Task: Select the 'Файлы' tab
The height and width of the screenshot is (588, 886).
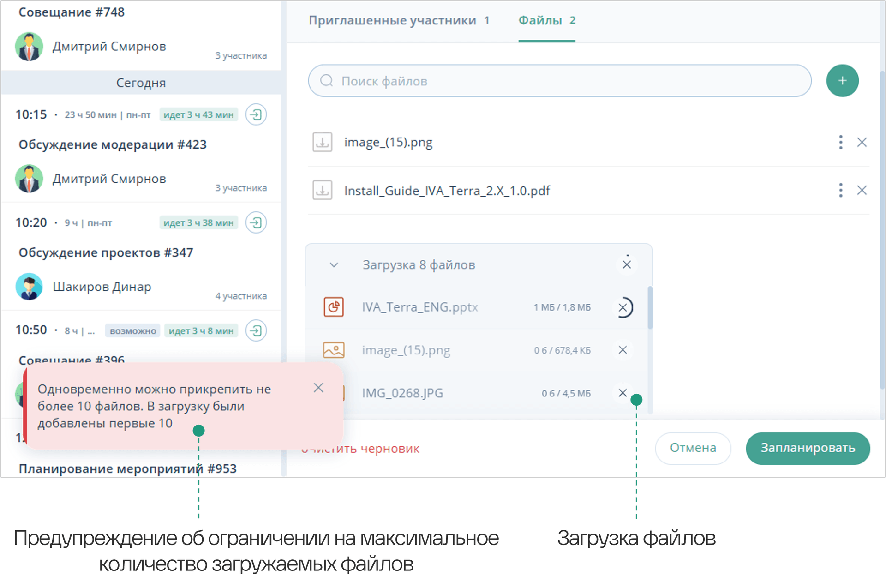Action: [547, 20]
